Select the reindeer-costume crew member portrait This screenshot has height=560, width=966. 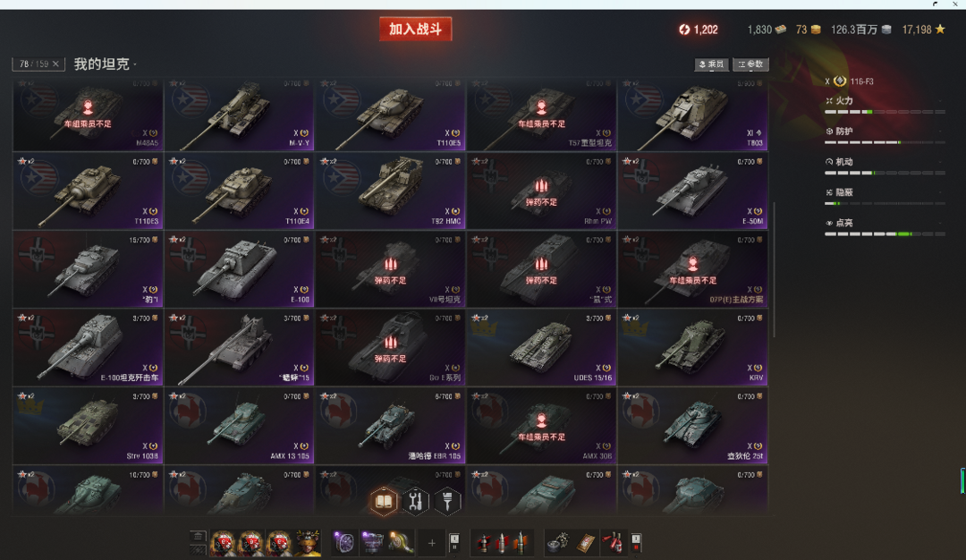[308, 543]
